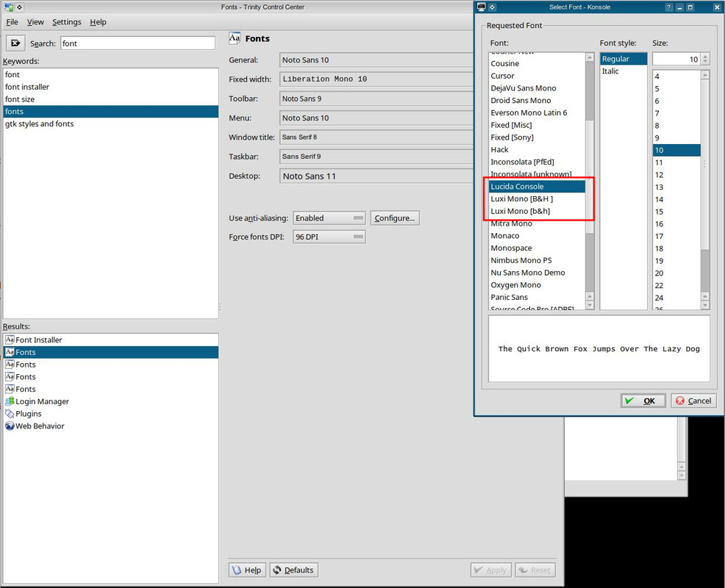This screenshot has height=588, width=725.
Task: Select size 14 in Size list
Action: click(x=677, y=199)
